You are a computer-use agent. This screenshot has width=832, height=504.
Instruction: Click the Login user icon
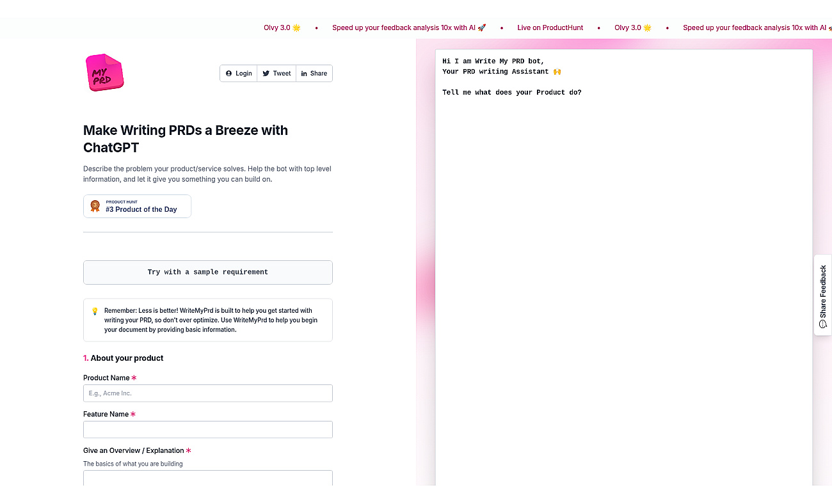(x=228, y=74)
